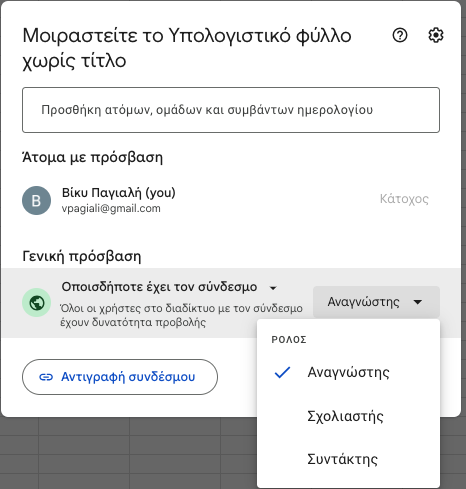The width and height of the screenshot is (466, 489).
Task: Select the checked Αναγνώστης role option
Action: click(x=348, y=372)
